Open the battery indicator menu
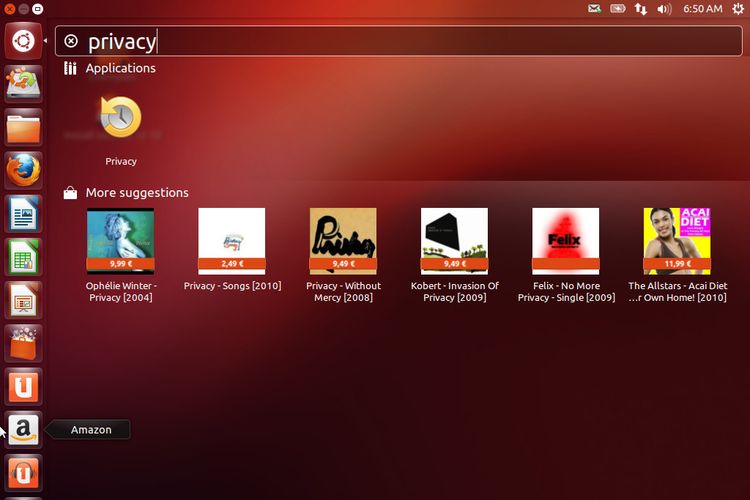The height and width of the screenshot is (500, 750). coord(618,9)
